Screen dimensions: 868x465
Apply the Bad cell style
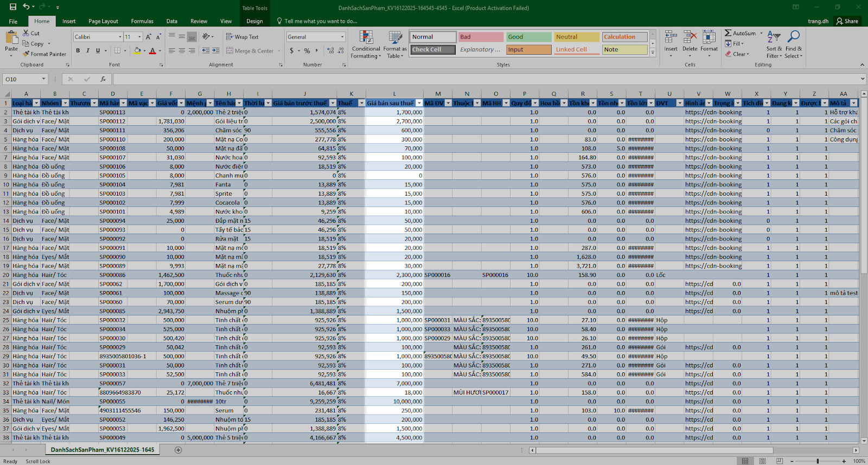pos(481,37)
